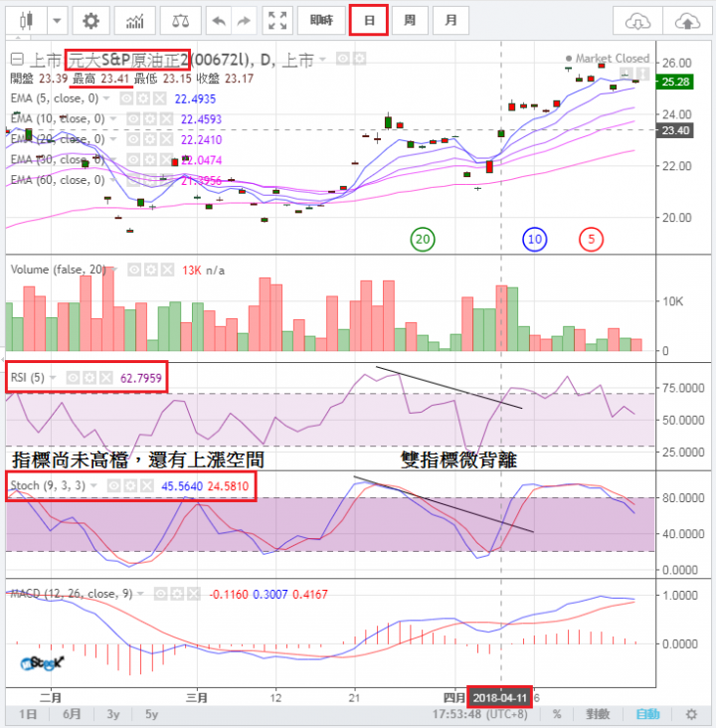Open EMA 10 indicator settings
716x728 pixels.
149,119
